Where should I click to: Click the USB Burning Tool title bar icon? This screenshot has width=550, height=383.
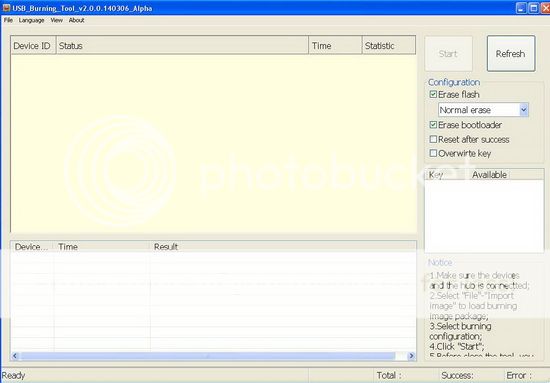pyautogui.click(x=6, y=8)
